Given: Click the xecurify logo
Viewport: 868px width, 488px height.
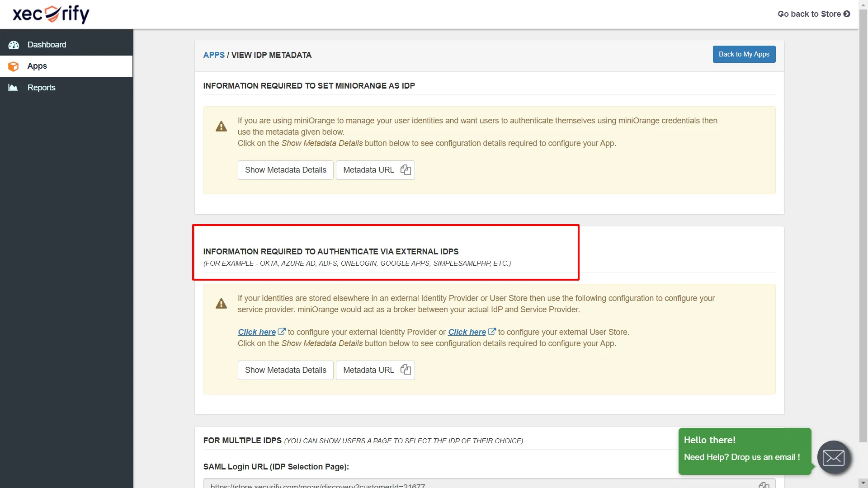Looking at the screenshot, I should (50, 14).
